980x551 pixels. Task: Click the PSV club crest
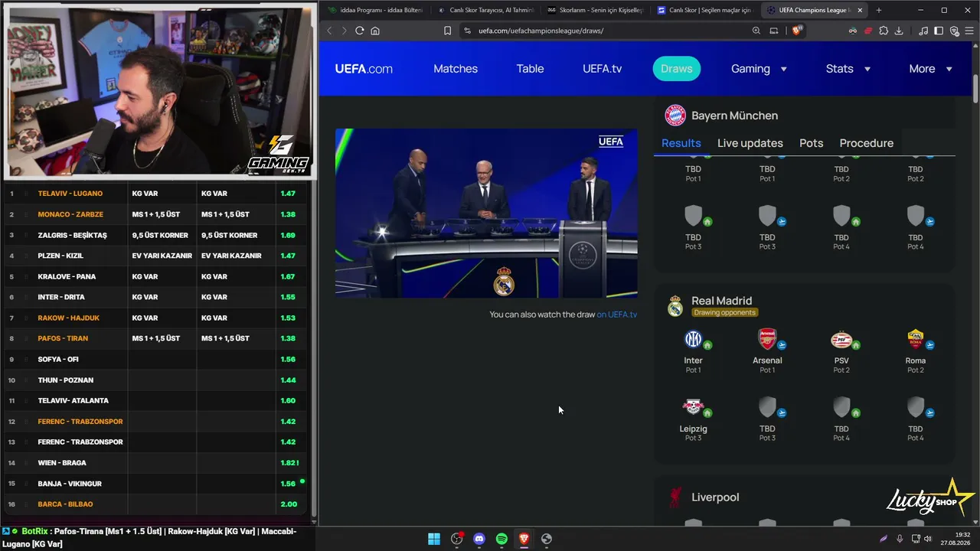(841, 340)
